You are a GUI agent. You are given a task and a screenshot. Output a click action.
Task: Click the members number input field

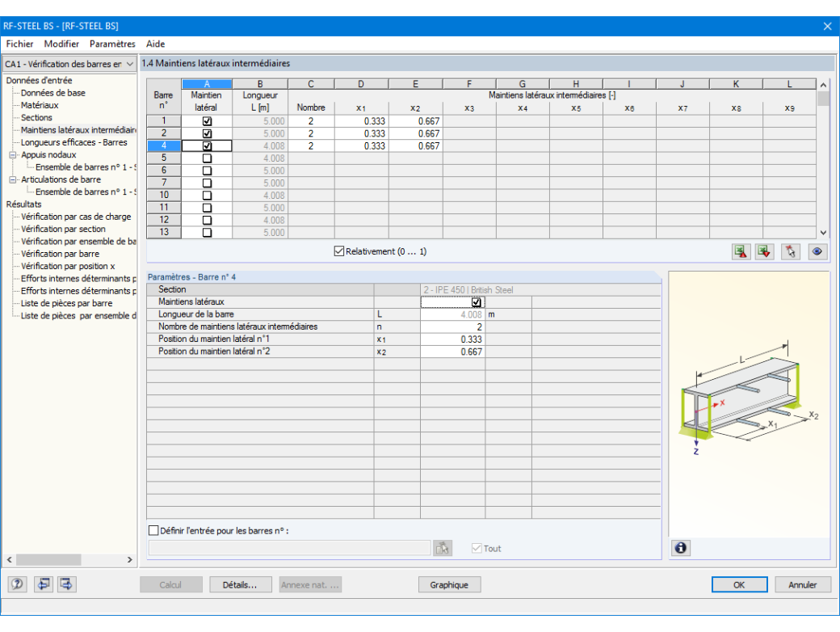click(x=289, y=548)
